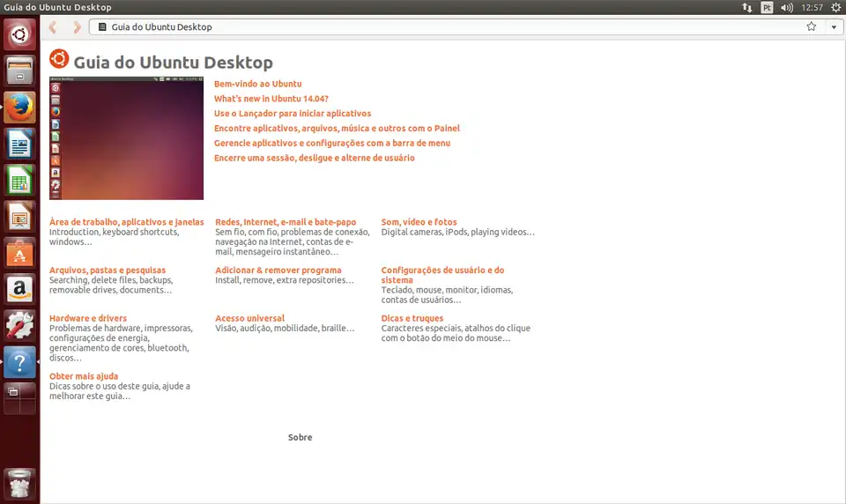
Task: Open the bookmarks dropdown arrow
Action: click(835, 27)
